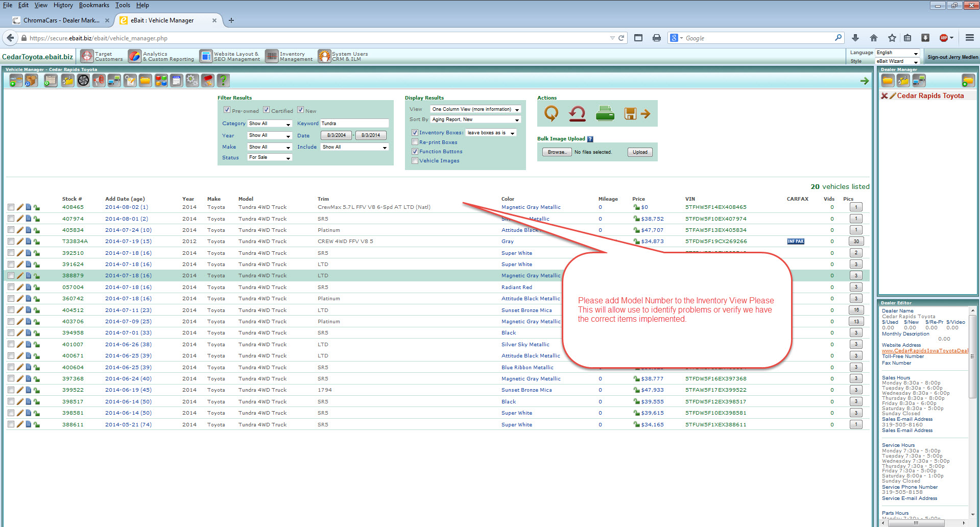
Task: Click the green arrow at Vehicle Manager toolbar end
Action: [865, 81]
